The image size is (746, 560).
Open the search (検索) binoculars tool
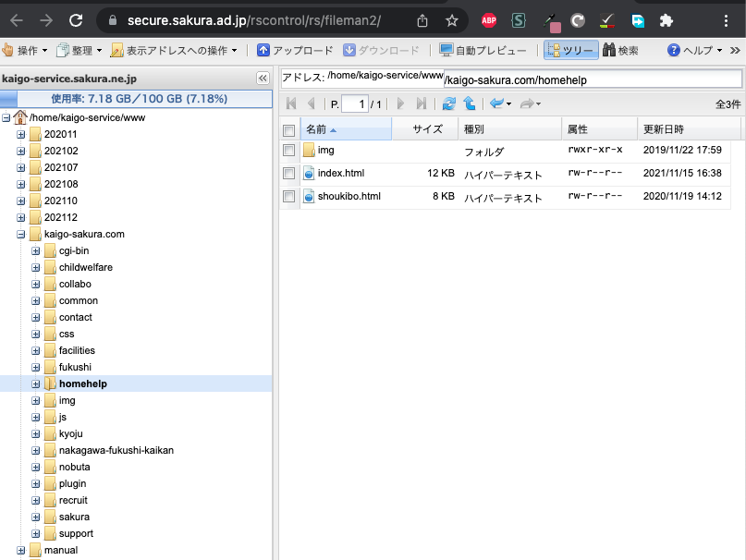620,51
